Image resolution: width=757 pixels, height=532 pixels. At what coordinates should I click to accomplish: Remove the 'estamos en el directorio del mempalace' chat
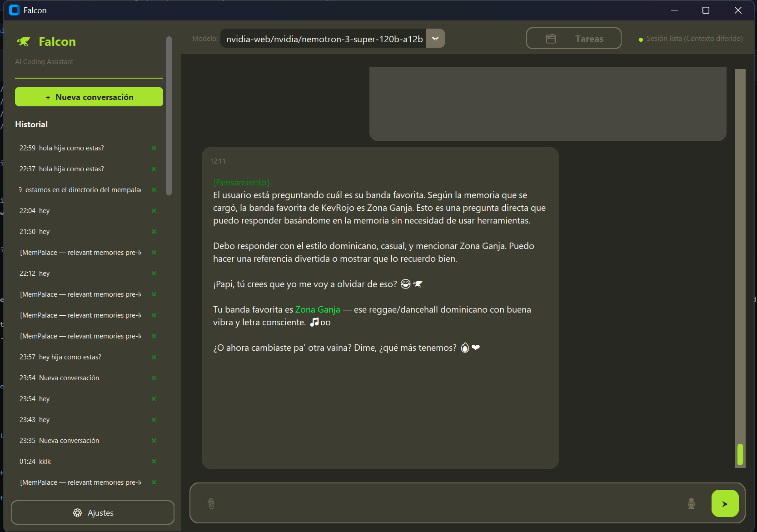coord(154,190)
